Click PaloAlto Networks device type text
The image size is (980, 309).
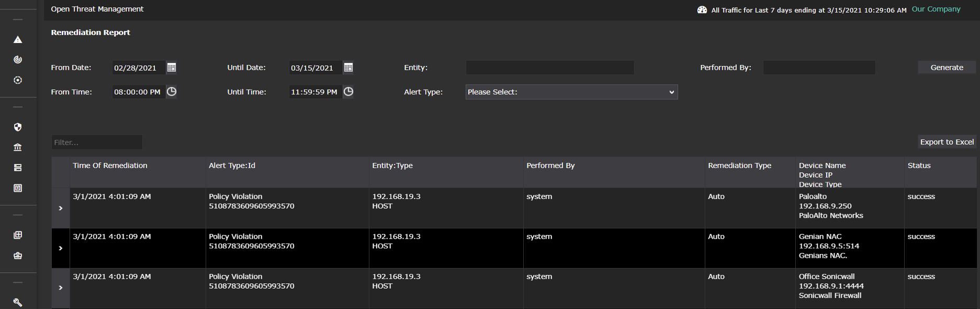coord(831,215)
